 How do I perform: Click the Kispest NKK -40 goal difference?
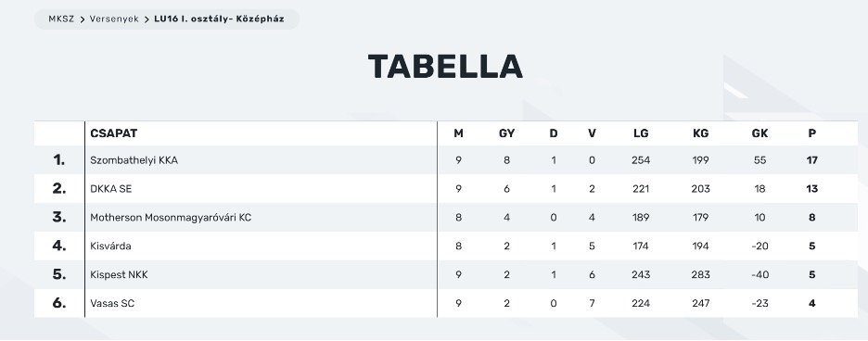tap(759, 275)
